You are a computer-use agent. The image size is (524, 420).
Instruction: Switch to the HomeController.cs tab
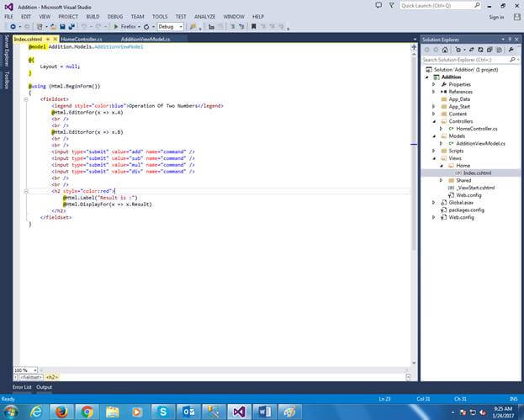point(82,39)
